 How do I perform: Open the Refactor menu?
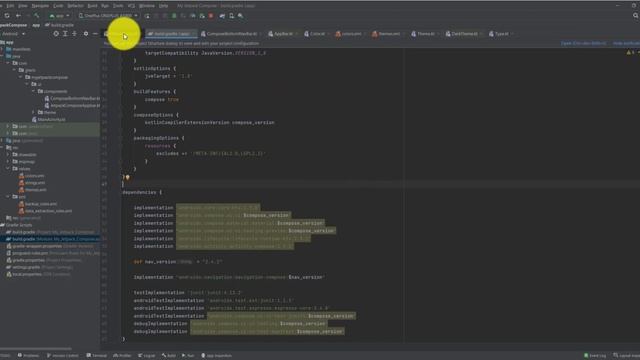click(76, 6)
